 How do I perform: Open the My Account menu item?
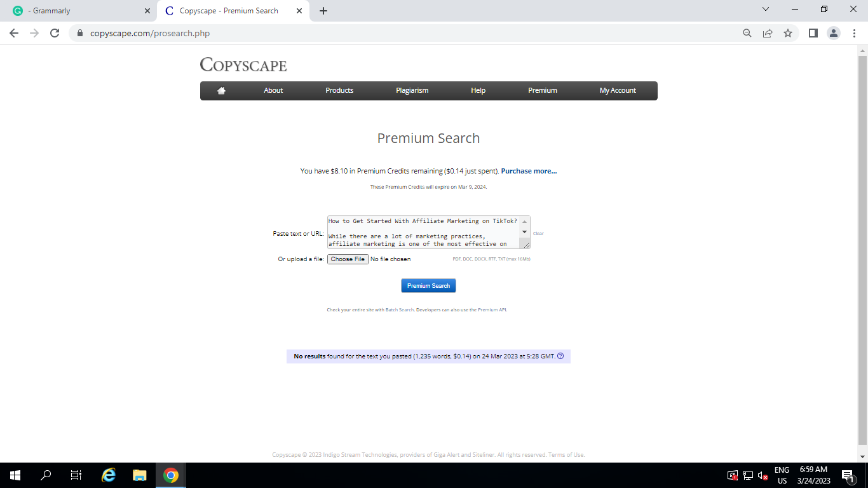[618, 90]
